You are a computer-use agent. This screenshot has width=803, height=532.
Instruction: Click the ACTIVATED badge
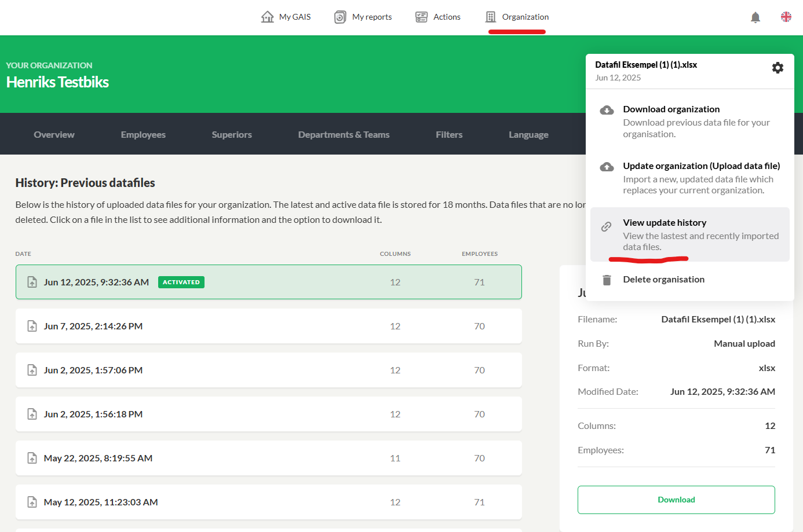tap(181, 282)
